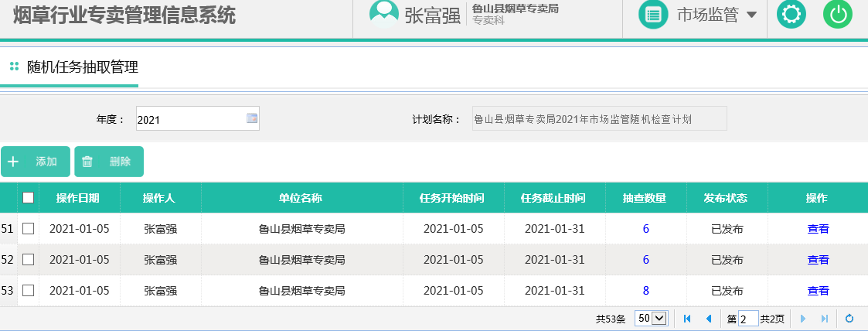The image size is (868, 331).
Task: Click 鲁山县烟草专卖局 in row 51
Action: (x=301, y=229)
